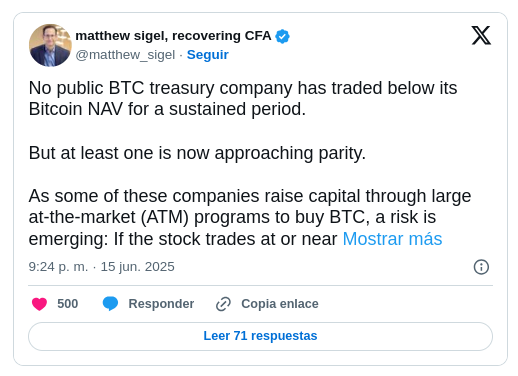Click the 'No public BTC treasury company' sentence
518x376 pixels.
[243, 98]
